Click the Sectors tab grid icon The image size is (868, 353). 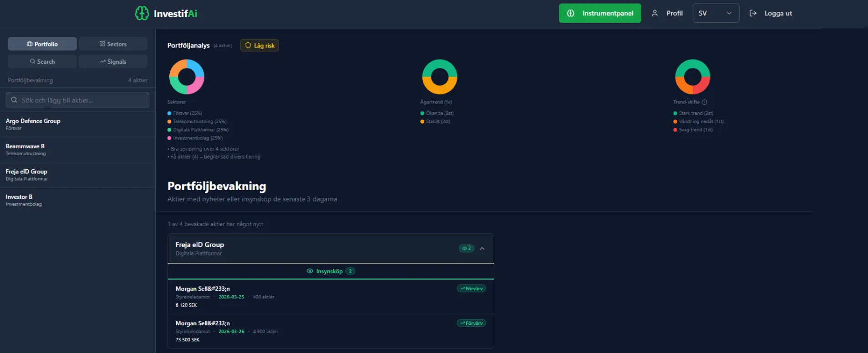102,44
